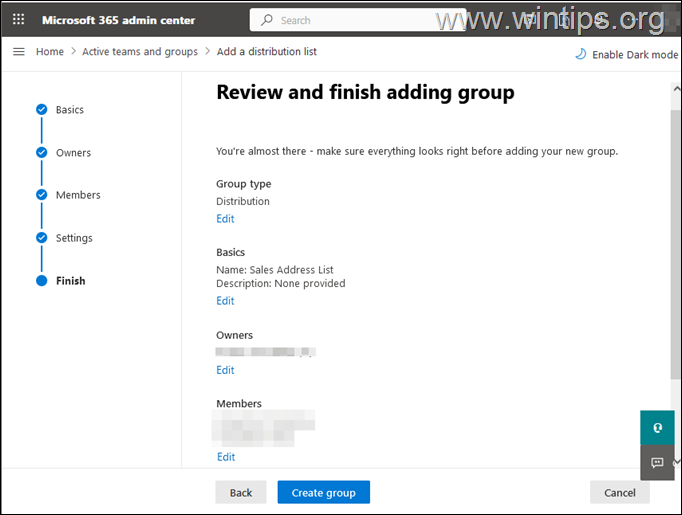Image resolution: width=682 pixels, height=515 pixels.
Task: Focus the Search input field
Action: pyautogui.click(x=358, y=20)
